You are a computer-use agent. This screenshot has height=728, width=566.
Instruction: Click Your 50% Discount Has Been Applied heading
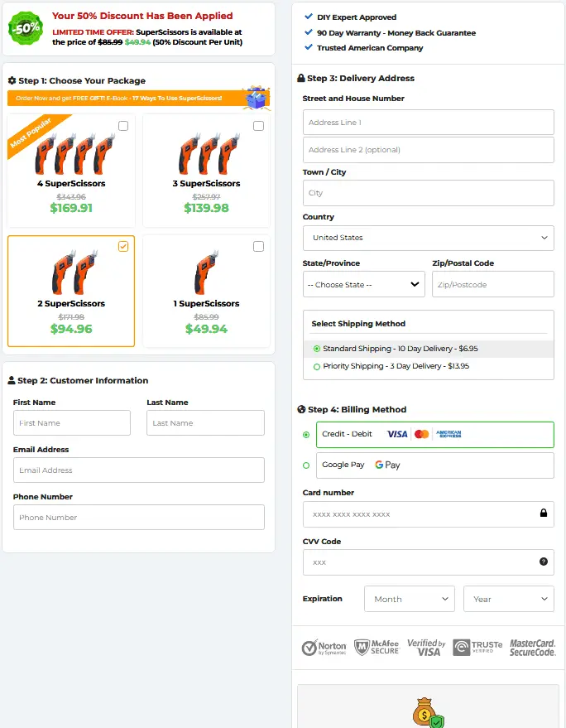click(x=142, y=16)
